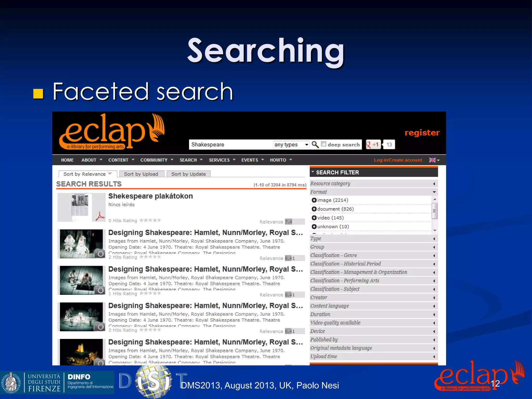Expand the Upload time filter
This screenshot has height=399, width=532.
pos(374,356)
